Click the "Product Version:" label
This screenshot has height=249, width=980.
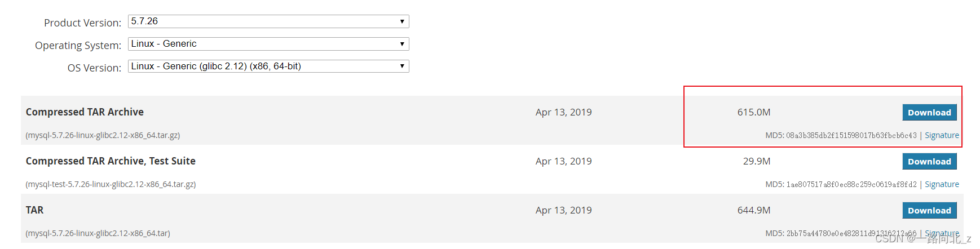click(82, 23)
